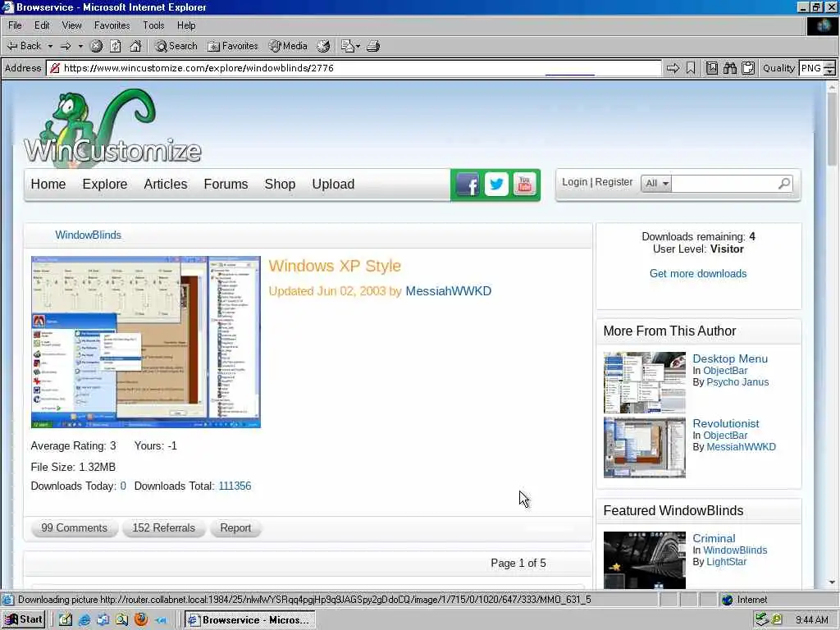The width and height of the screenshot is (840, 630).
Task: Open the Favorites toolbar button
Action: click(233, 46)
